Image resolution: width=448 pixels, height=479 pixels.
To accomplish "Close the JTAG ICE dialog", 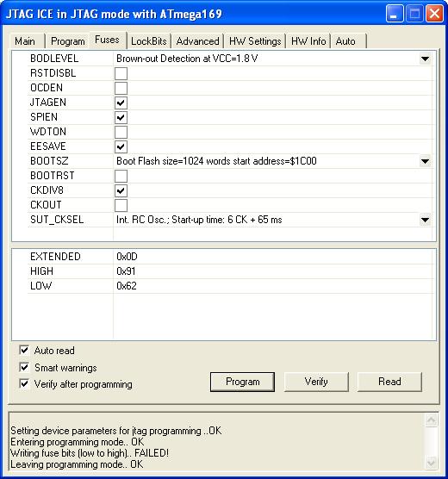I will (x=434, y=14).
